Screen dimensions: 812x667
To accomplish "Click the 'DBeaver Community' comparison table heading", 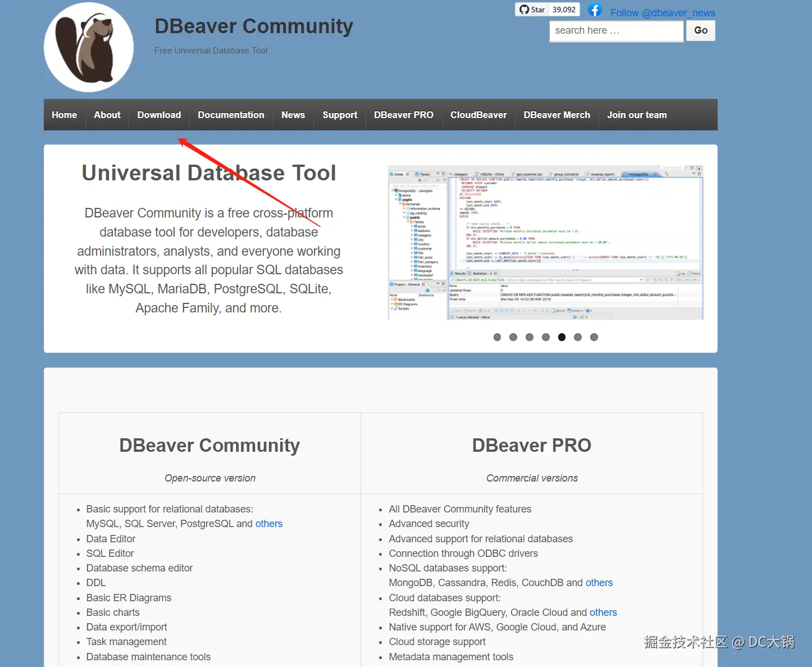I will pyautogui.click(x=209, y=446).
